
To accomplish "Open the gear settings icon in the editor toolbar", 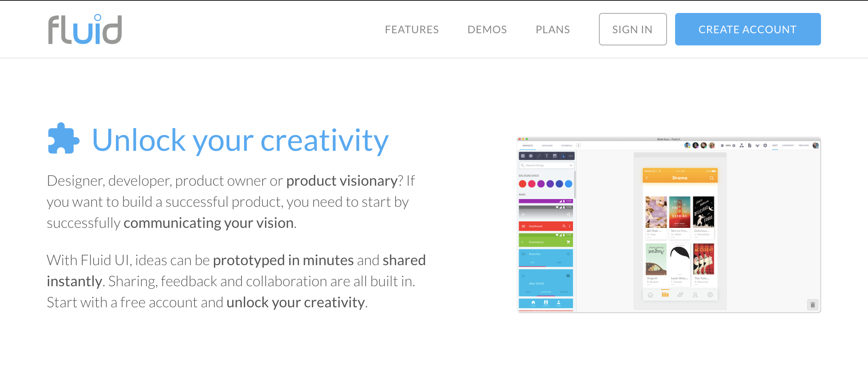I will (x=765, y=146).
